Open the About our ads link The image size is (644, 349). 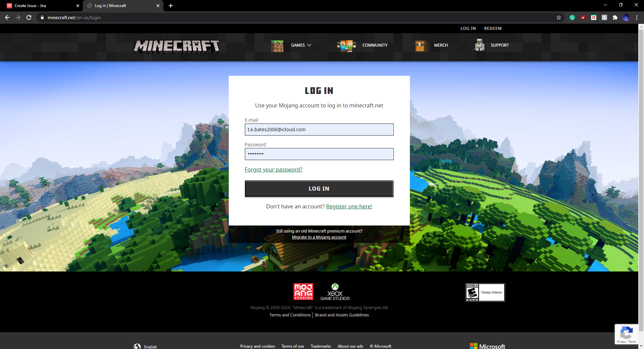350,346
